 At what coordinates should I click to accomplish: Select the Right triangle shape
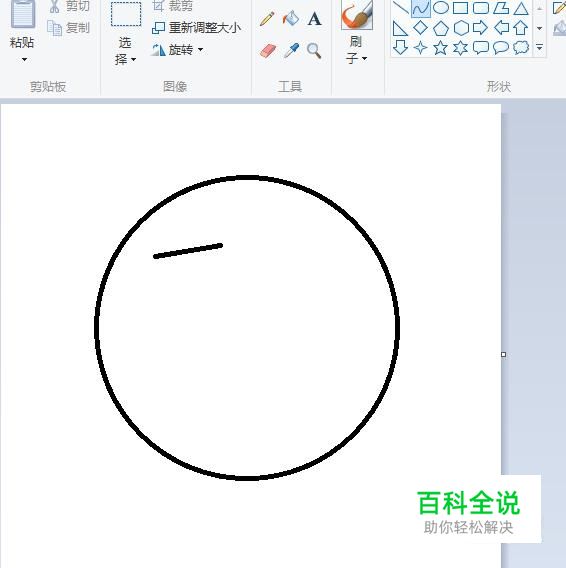[x=400, y=28]
